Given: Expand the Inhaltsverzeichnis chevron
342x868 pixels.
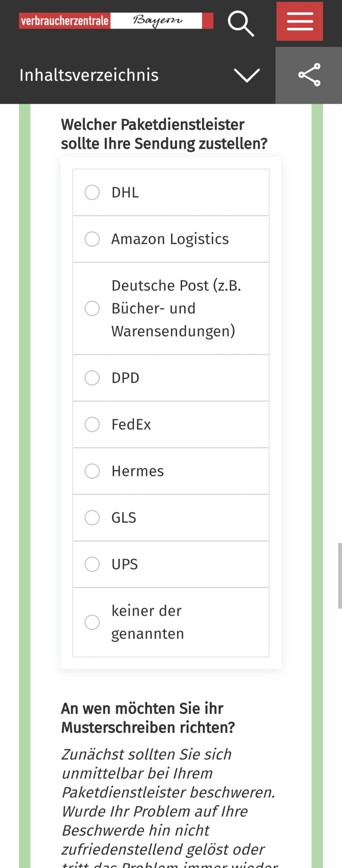Looking at the screenshot, I should pos(247,75).
